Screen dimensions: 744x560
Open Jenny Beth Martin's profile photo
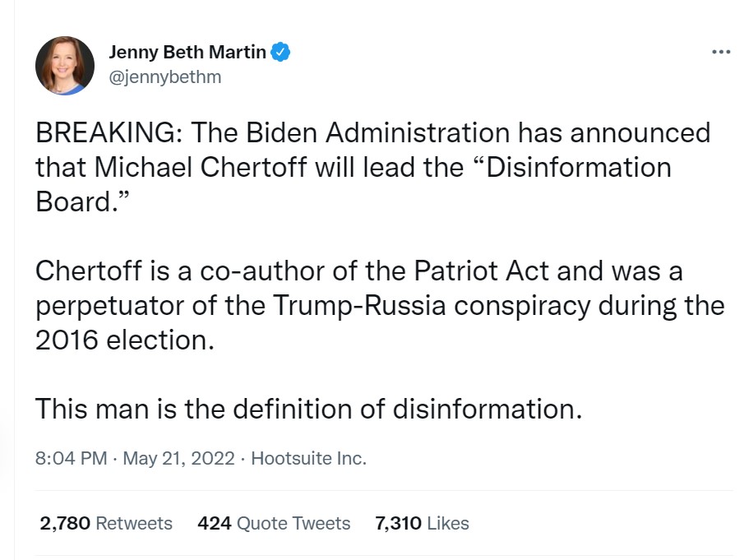tap(65, 65)
